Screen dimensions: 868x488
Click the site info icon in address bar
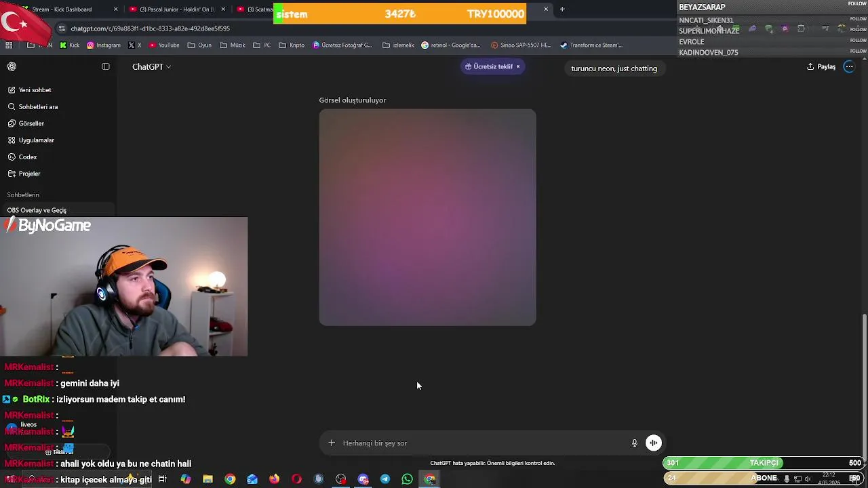pyautogui.click(x=62, y=28)
